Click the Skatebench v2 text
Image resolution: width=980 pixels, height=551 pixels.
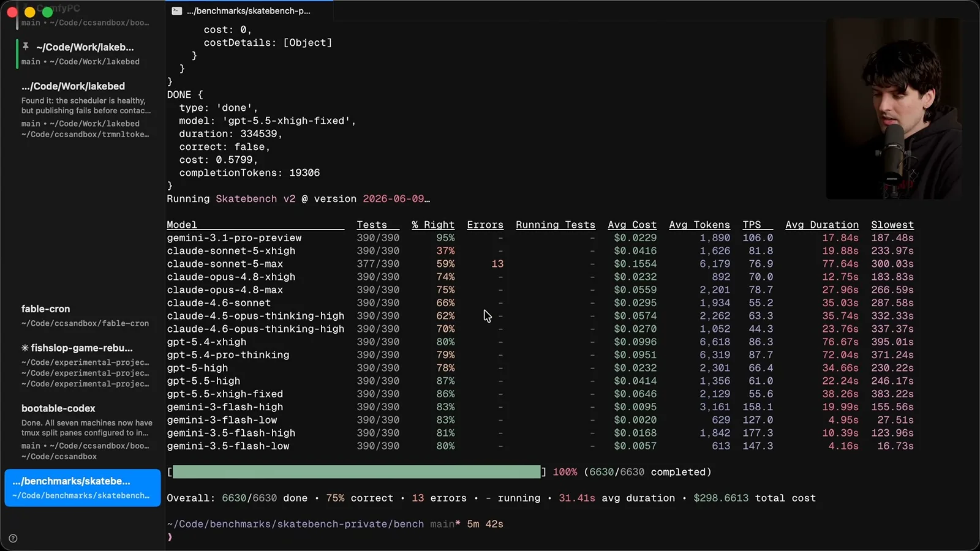coord(255,199)
